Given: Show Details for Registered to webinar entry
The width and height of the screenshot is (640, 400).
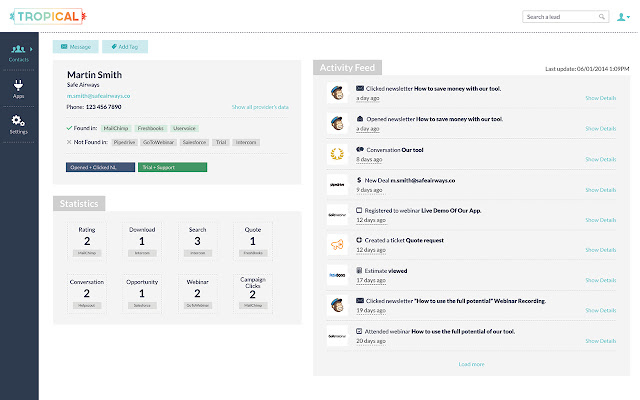Looking at the screenshot, I should tap(600, 220).
